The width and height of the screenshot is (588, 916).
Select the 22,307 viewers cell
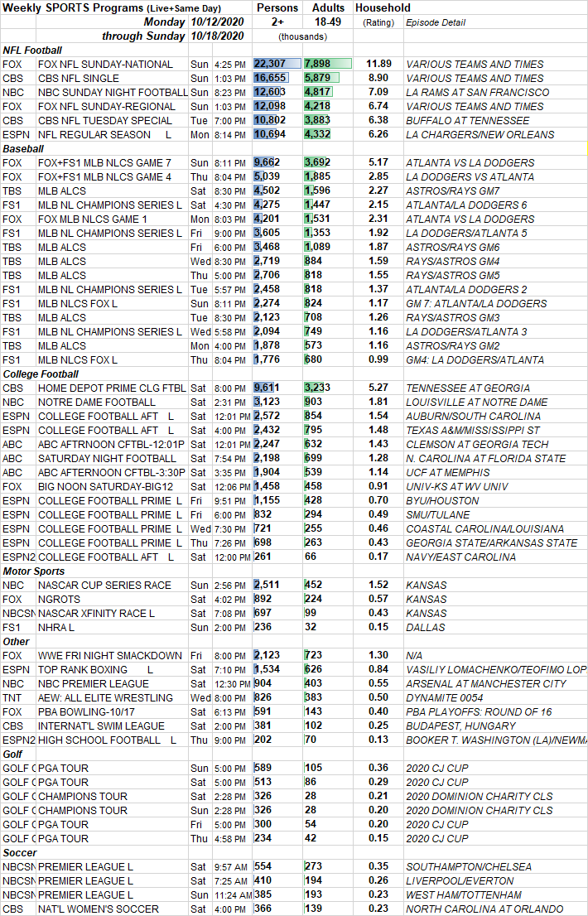[277, 65]
